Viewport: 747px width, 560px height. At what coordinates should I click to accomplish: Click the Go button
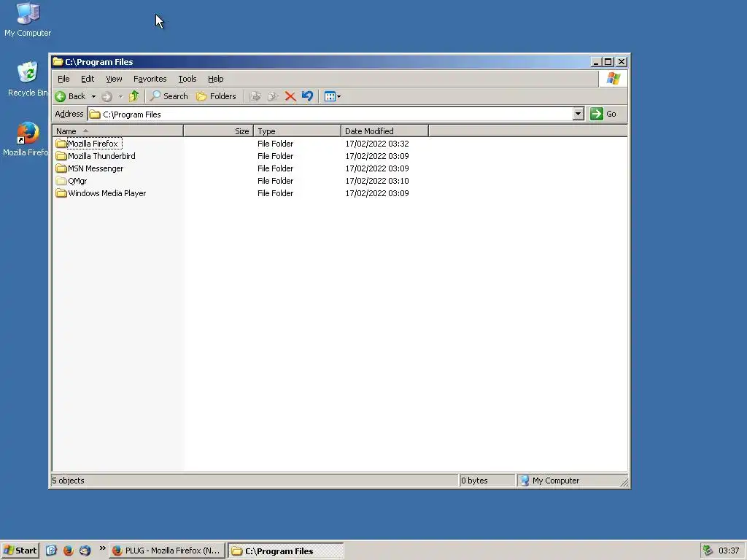pyautogui.click(x=603, y=114)
